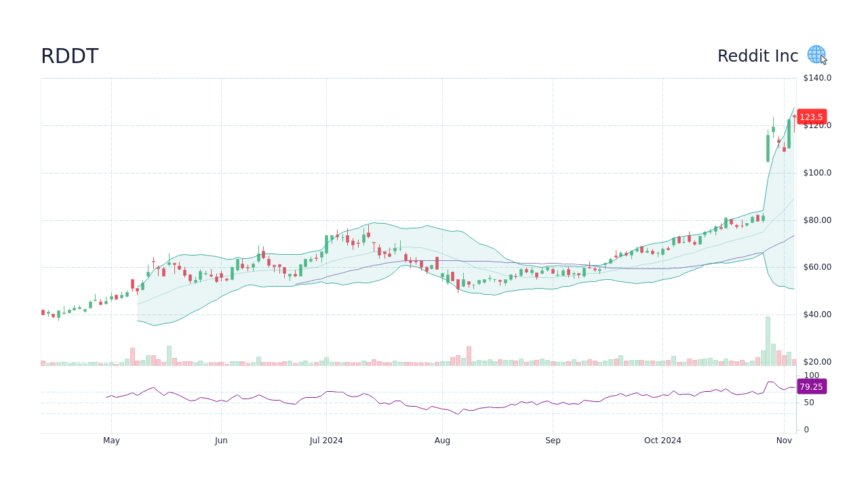Image resolution: width=868 pixels, height=488 pixels.
Task: Click the $60.00 price axis label
Action: (x=817, y=267)
